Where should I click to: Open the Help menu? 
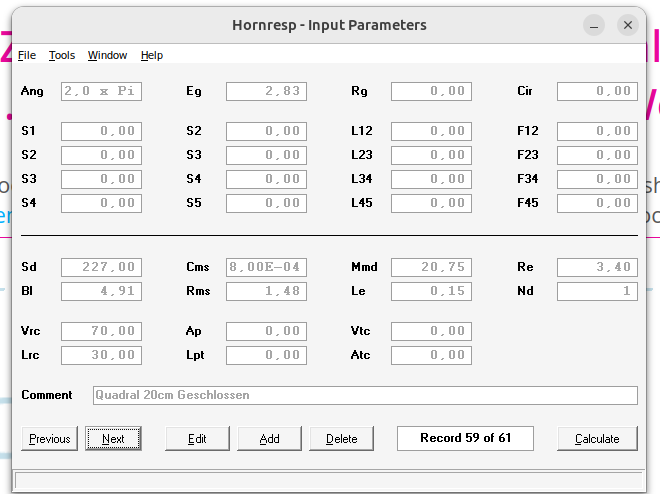point(152,55)
